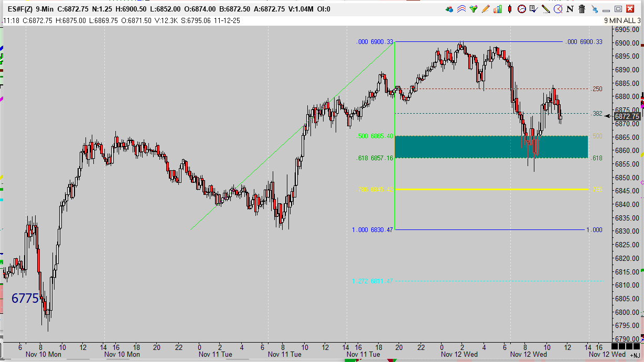Select the yellow .786 retracement line
This screenshot has width=644, height=362.
[x=491, y=189]
